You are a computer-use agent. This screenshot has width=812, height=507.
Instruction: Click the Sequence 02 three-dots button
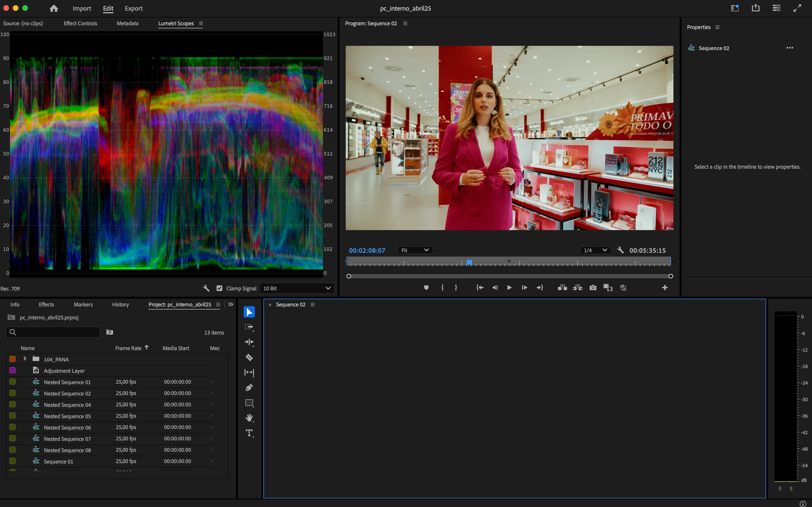point(790,48)
